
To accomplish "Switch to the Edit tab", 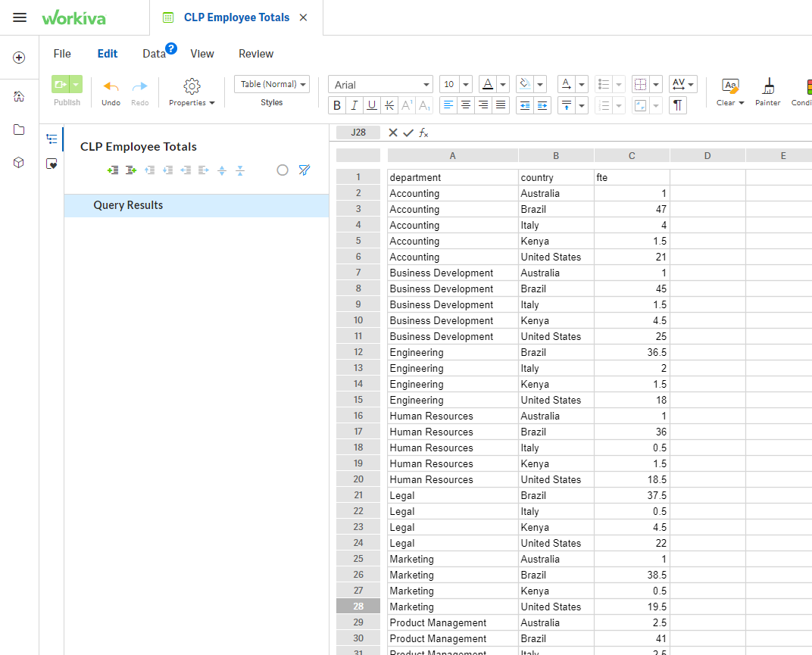I will (108, 54).
